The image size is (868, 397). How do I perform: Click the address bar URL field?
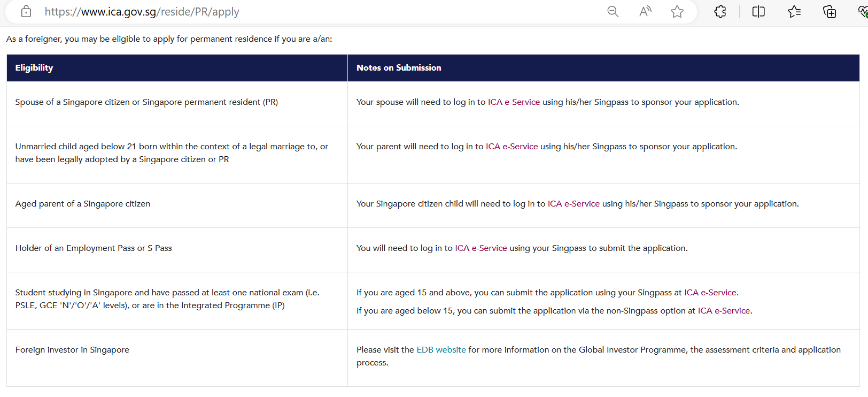coord(321,12)
